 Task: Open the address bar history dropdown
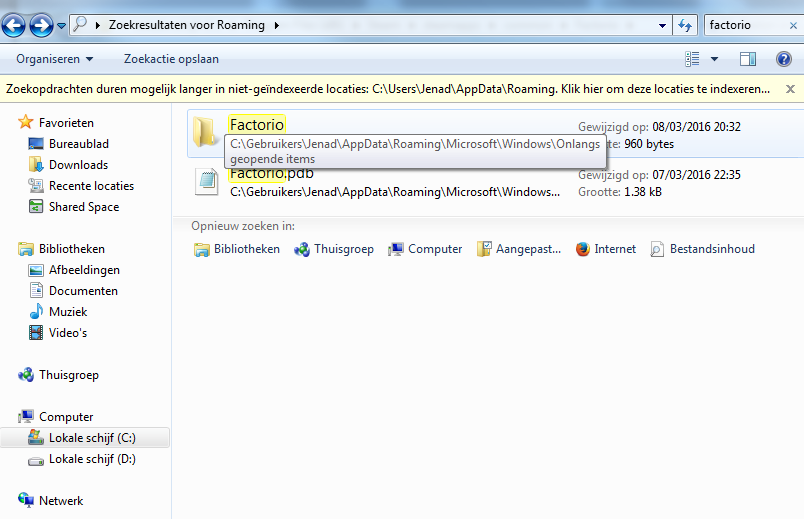(662, 25)
